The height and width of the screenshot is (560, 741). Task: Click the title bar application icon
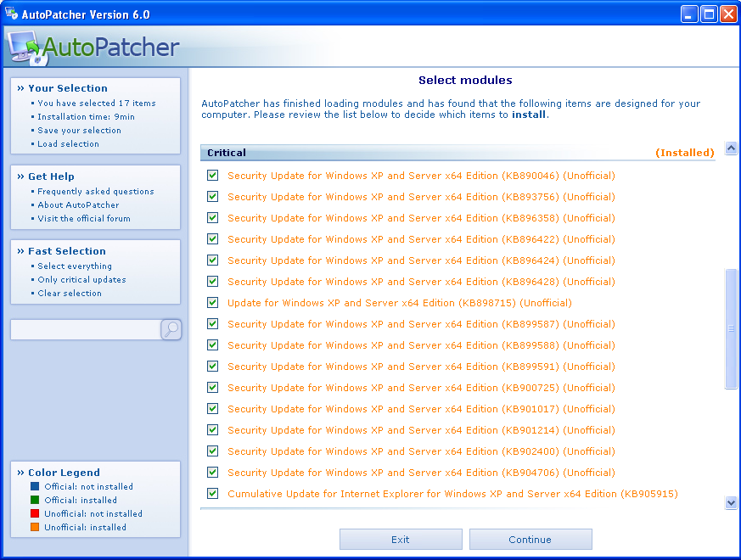[11, 14]
